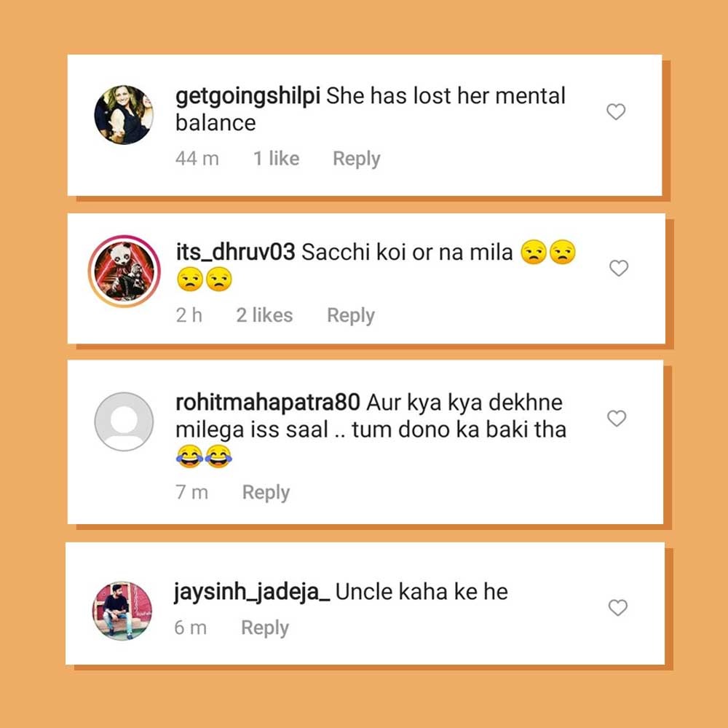The width and height of the screenshot is (728, 728).
Task: Open the jaysinh_jadeja_ username link
Action: (252, 593)
